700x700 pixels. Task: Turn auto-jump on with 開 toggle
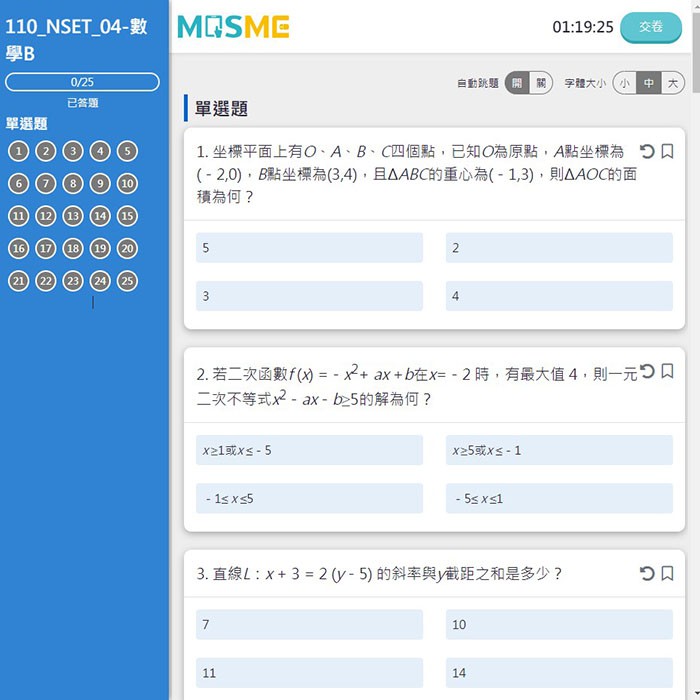coord(516,84)
